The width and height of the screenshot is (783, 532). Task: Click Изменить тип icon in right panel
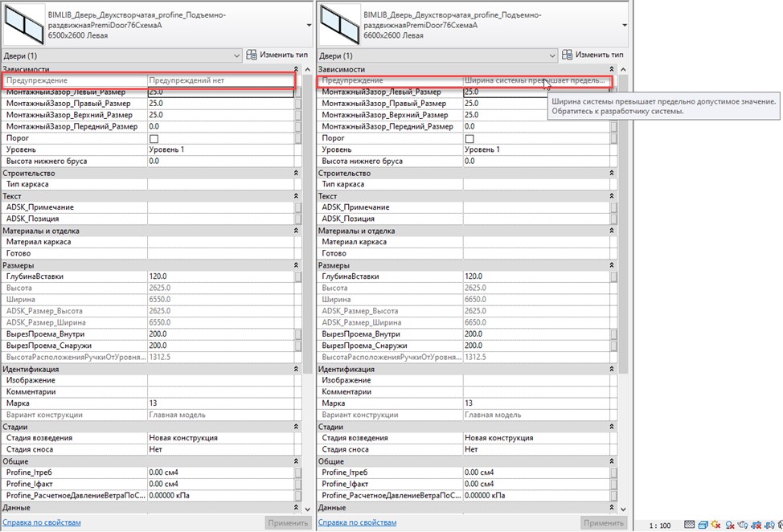567,55
